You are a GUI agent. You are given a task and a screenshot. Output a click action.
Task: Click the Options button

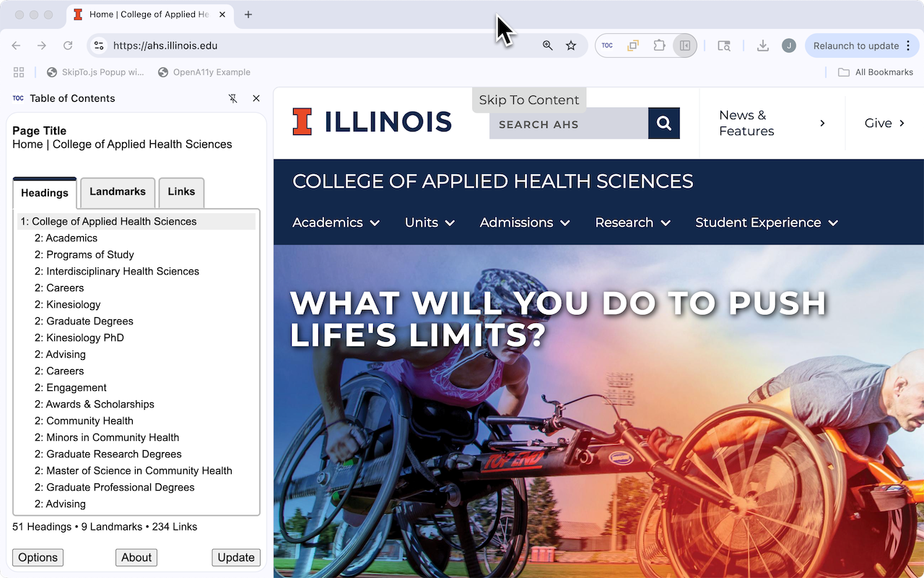pos(38,557)
